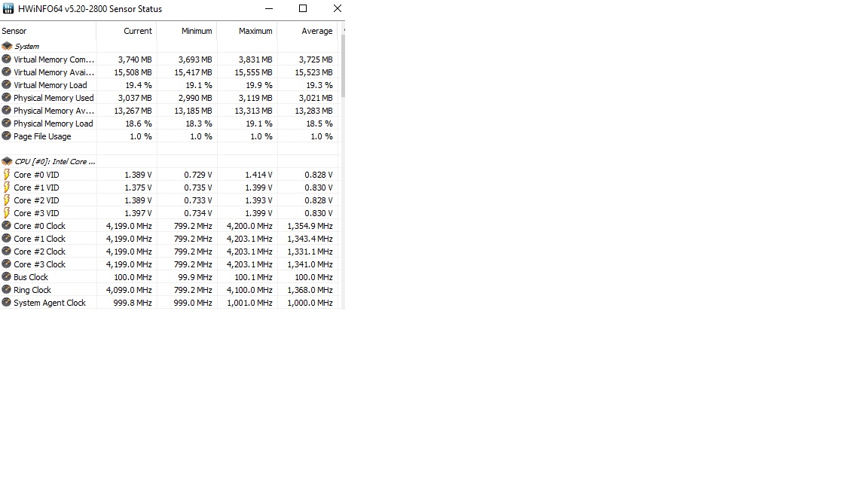Image resolution: width=868 pixels, height=488 pixels.
Task: Click the Minimum column header
Action: point(187,31)
